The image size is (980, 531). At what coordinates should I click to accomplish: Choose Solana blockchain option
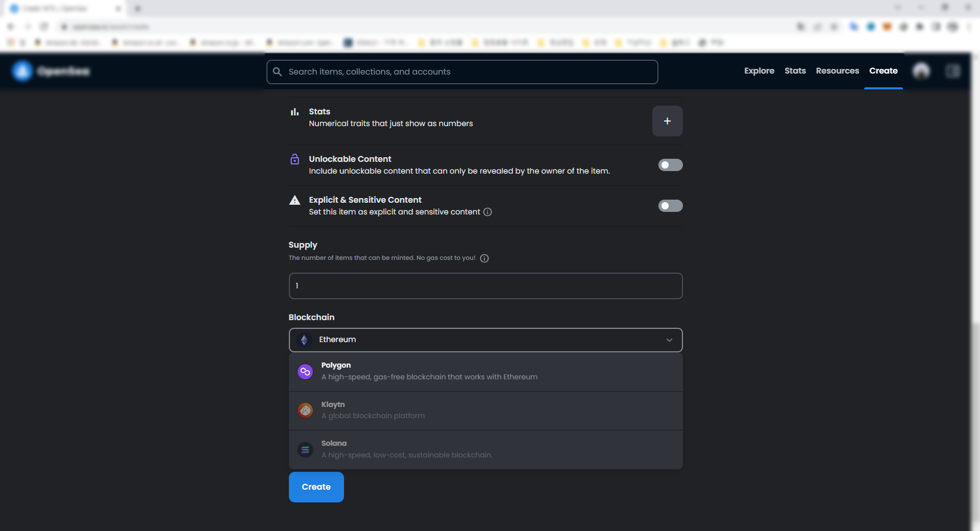coord(485,450)
